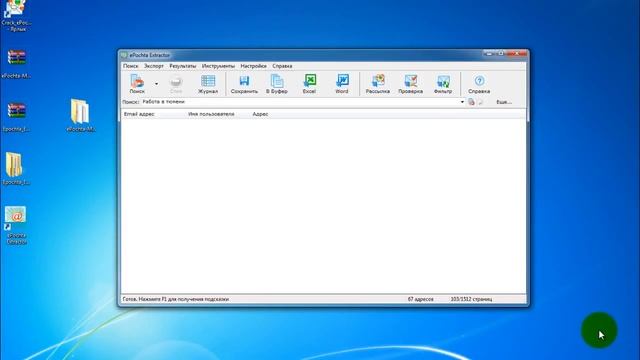
Task: Run the Проверка address check
Action: tap(411, 84)
